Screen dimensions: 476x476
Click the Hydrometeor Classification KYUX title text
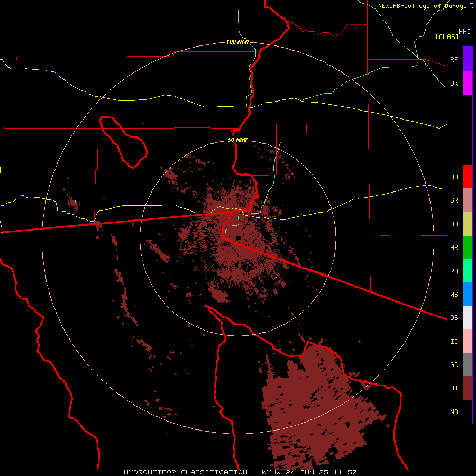(240, 472)
